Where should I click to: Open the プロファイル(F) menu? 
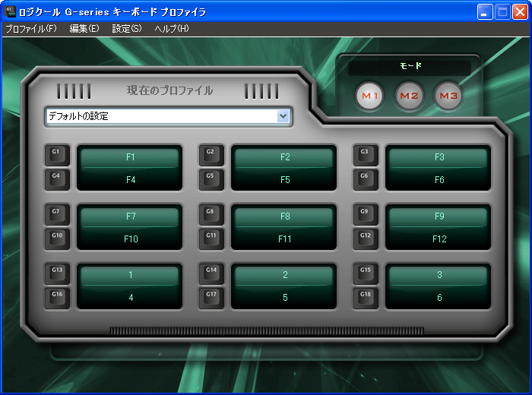click(x=31, y=29)
